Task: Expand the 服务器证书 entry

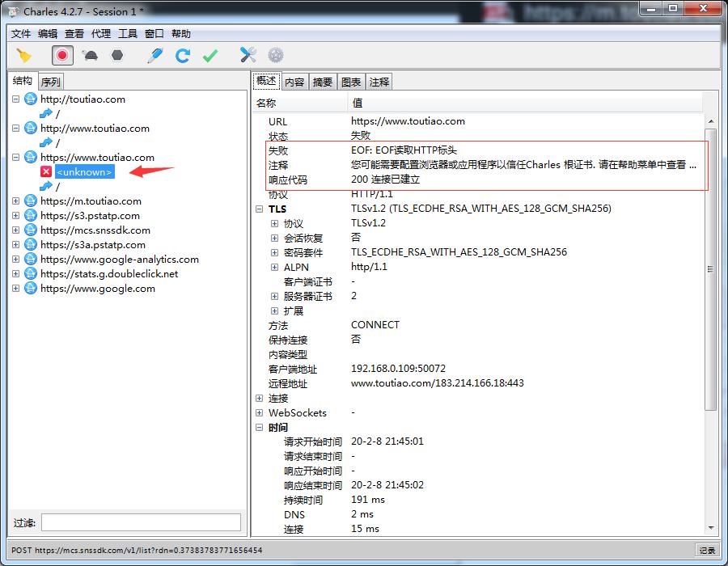Action: (x=273, y=295)
